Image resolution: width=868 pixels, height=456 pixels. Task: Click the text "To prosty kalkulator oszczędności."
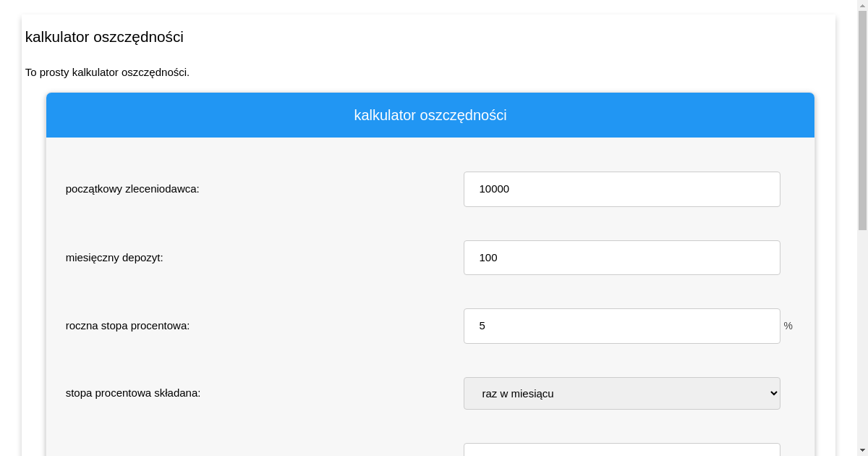[x=107, y=72]
